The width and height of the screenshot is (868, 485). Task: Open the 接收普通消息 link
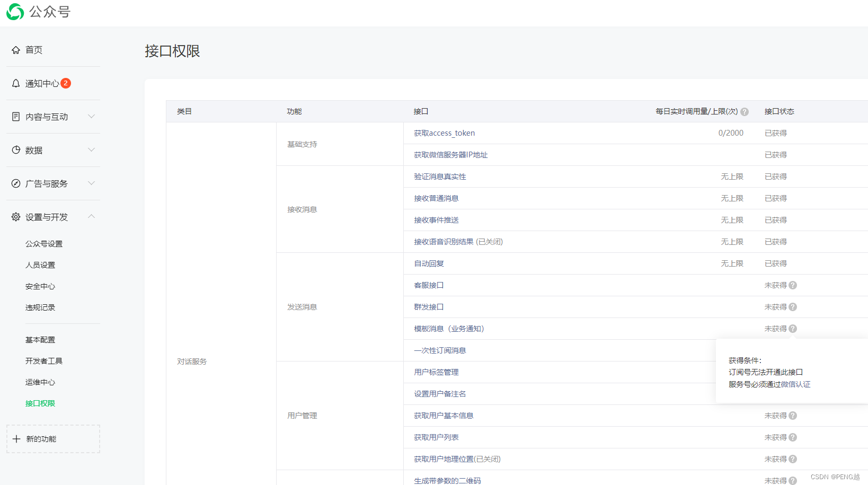point(436,198)
